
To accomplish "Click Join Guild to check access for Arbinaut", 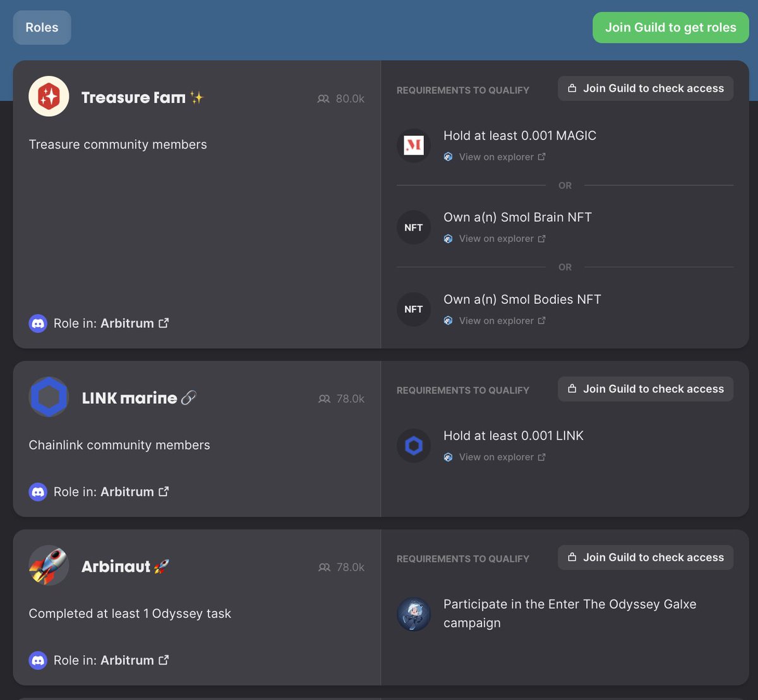I will coord(646,557).
